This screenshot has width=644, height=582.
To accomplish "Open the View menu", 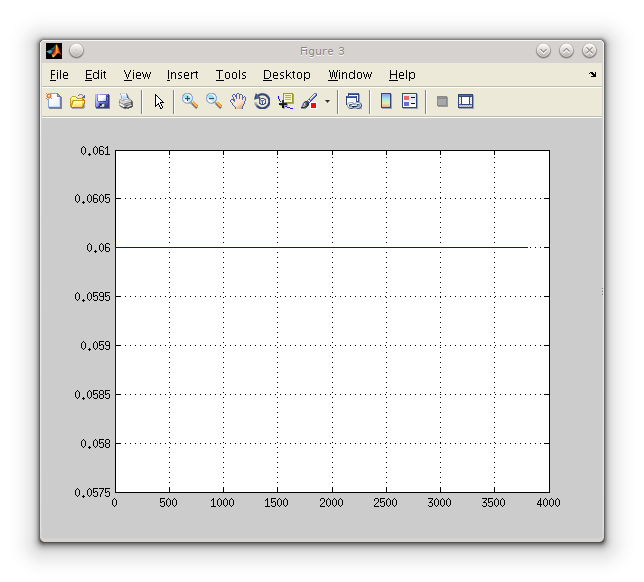I will pos(137,75).
